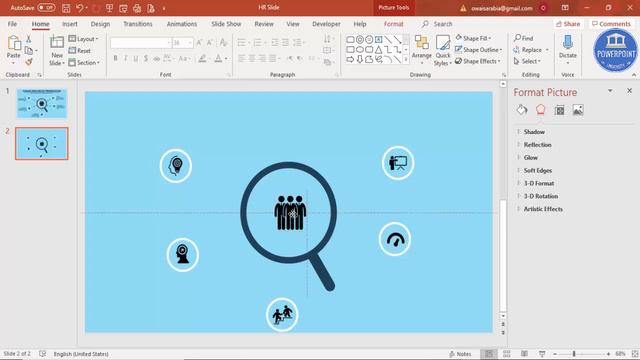
Task: Close the Format Picture pane
Action: coord(629,91)
